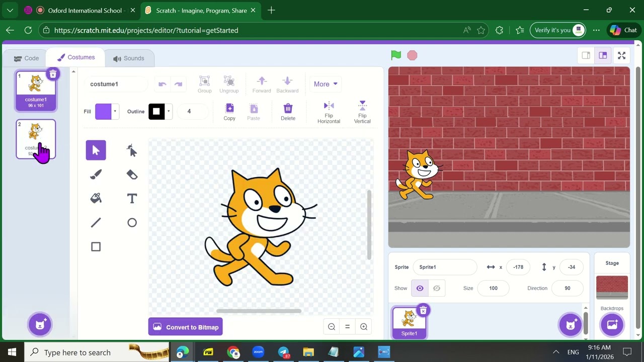Select the Line tool
This screenshot has width=644, height=362.
coord(96,223)
